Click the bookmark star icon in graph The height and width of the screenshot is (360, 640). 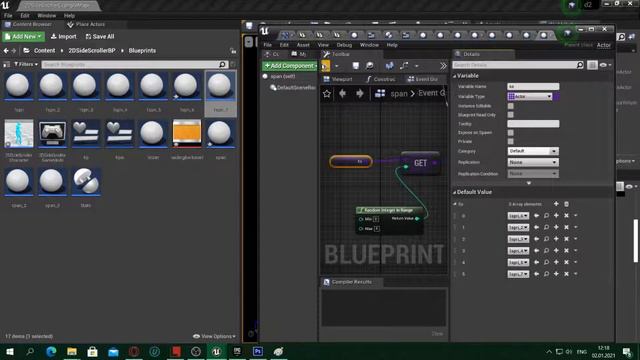327,94
